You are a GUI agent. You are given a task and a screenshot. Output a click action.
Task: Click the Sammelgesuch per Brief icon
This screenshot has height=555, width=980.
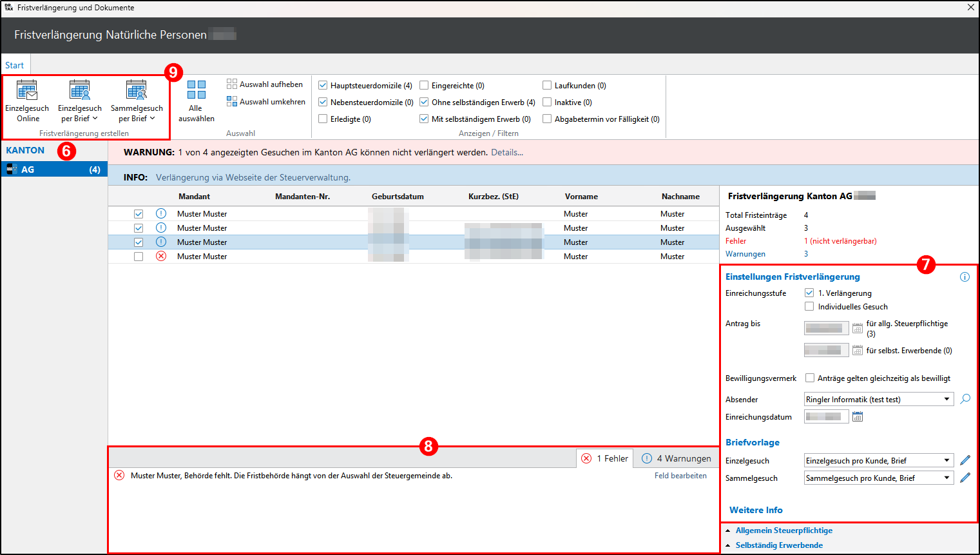[137, 90]
